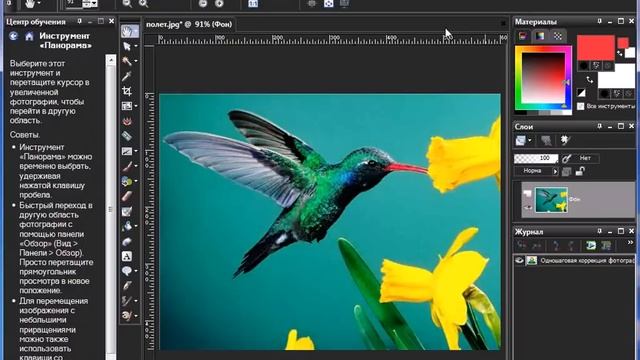Select the Dropper tool
The height and width of the screenshot is (360, 640).
tap(127, 76)
